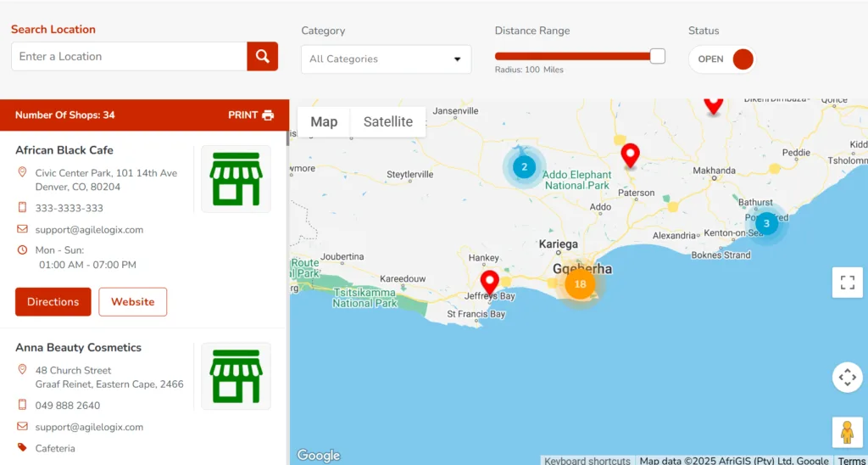
Task: Click the map camera pan control
Action: tap(847, 378)
